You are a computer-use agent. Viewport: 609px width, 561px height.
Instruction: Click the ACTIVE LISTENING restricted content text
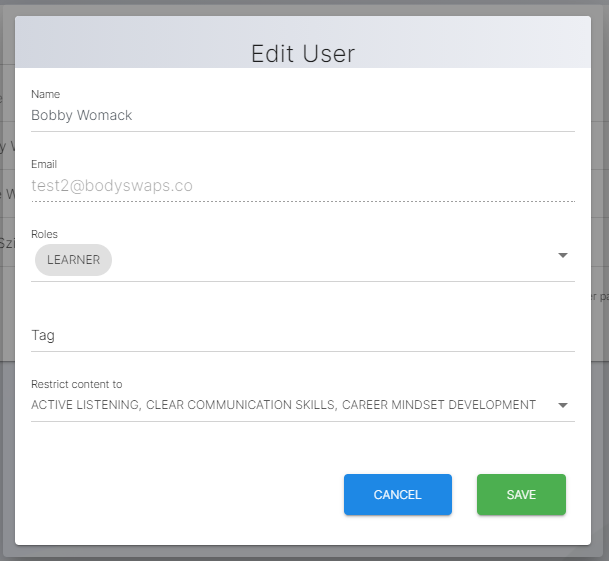(85, 405)
